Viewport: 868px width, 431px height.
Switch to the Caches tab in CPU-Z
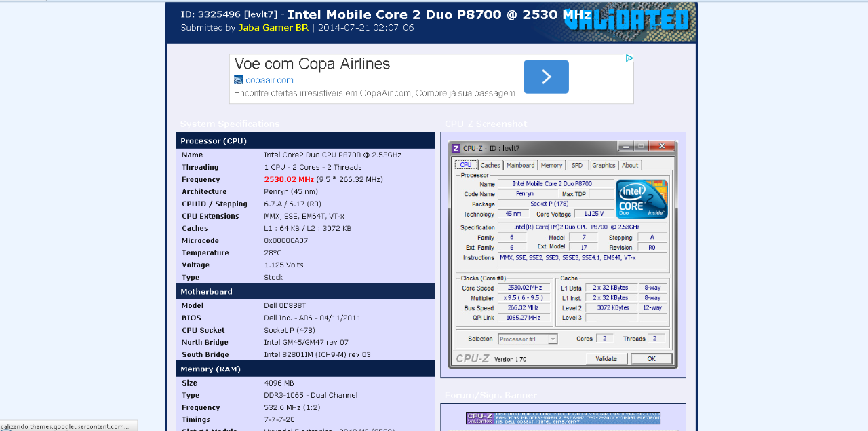click(x=490, y=165)
